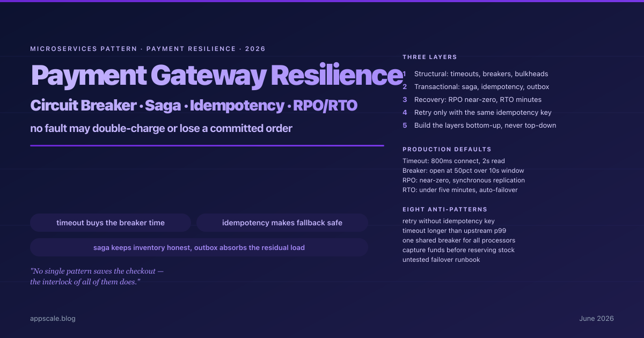
Task: Open the appscale.blog link
Action: click(53, 319)
